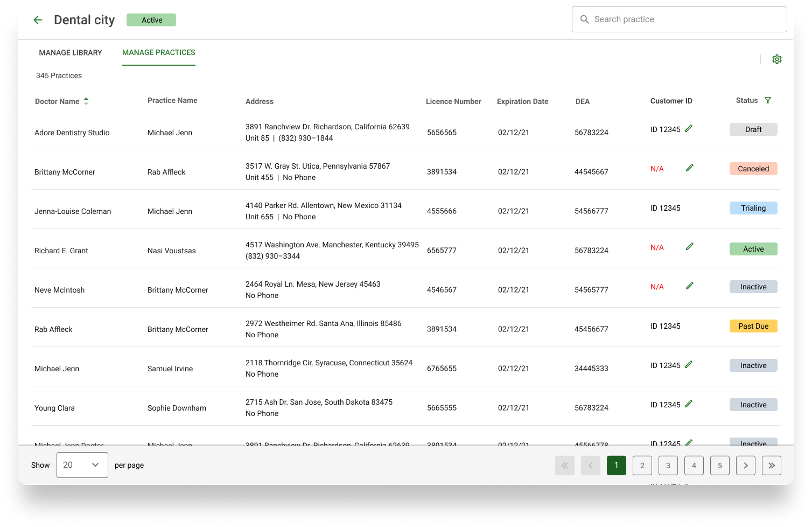Sort by Doctor Name column arrows
Image resolution: width=812 pixels, height=527 pixels.
pyautogui.click(x=86, y=101)
